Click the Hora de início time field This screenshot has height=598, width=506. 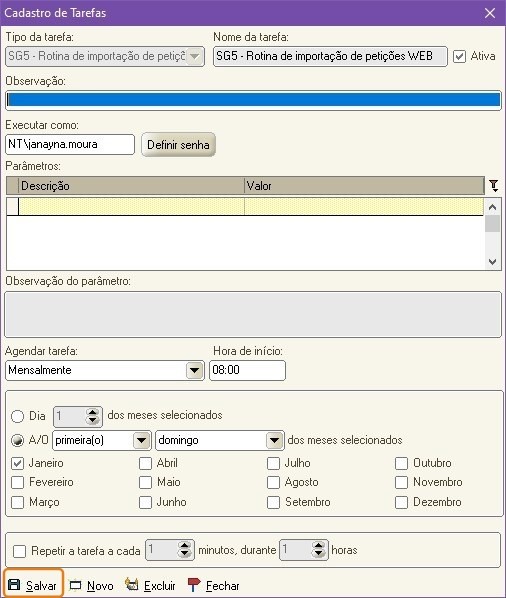click(247, 370)
